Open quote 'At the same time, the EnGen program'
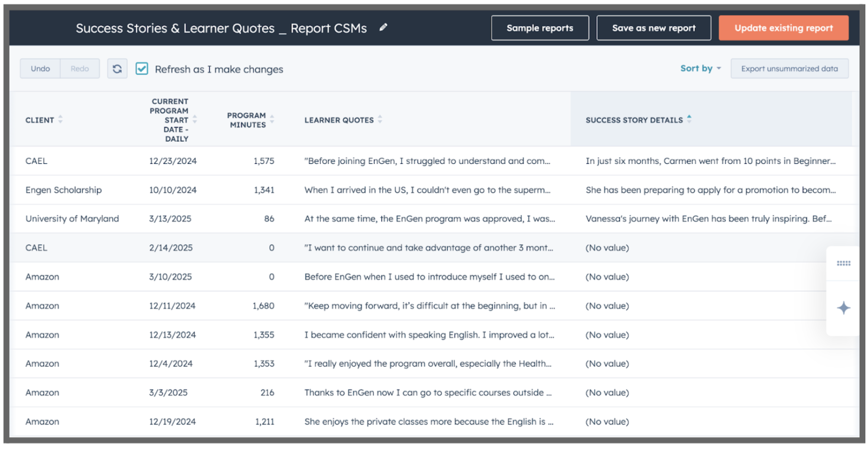This screenshot has width=868, height=450. tap(430, 219)
